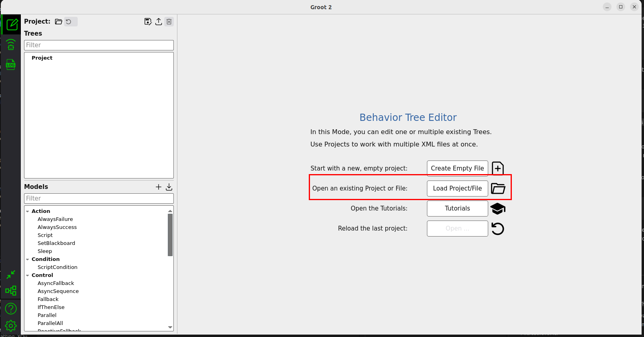
Task: Click the new file plus icon
Action: (498, 168)
